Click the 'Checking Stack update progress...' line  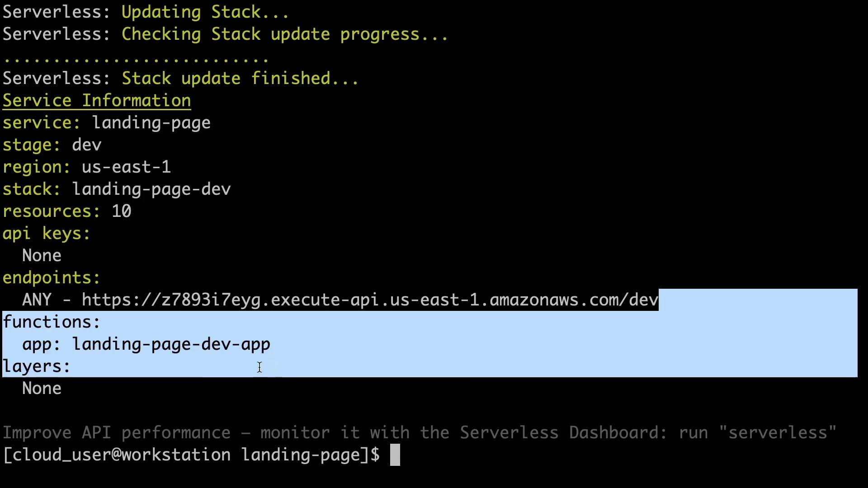tap(285, 34)
